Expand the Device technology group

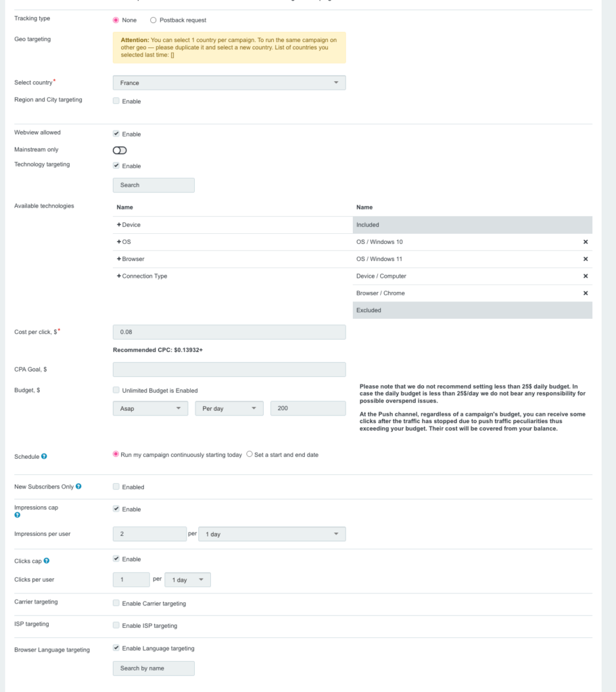(x=119, y=225)
